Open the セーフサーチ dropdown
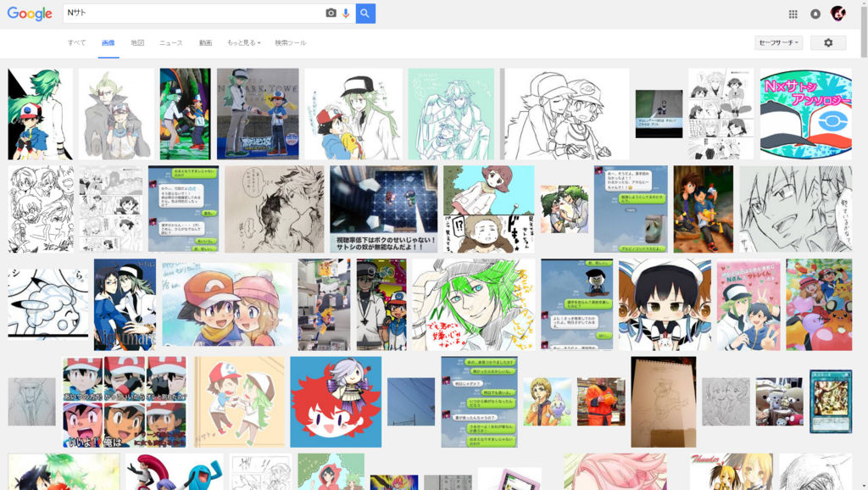868x490 pixels. tap(779, 42)
